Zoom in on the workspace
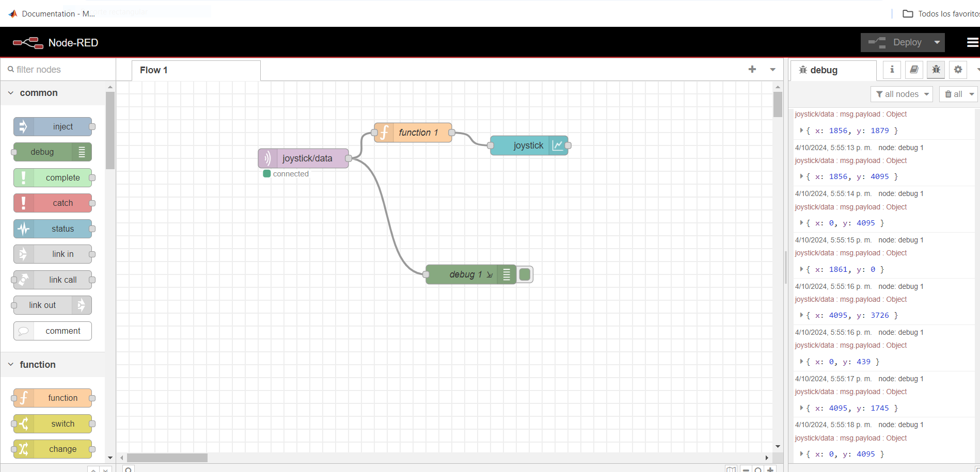Image resolution: width=980 pixels, height=472 pixels. (770, 469)
